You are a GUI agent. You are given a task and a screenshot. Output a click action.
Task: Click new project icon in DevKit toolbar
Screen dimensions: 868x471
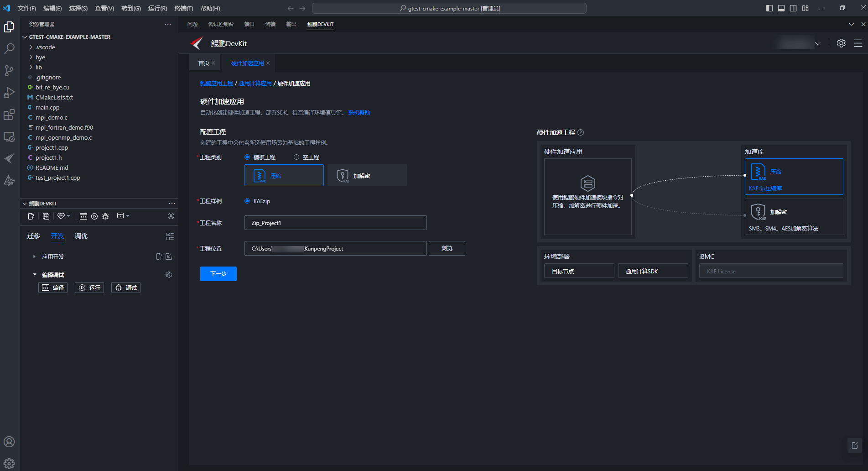click(x=31, y=216)
